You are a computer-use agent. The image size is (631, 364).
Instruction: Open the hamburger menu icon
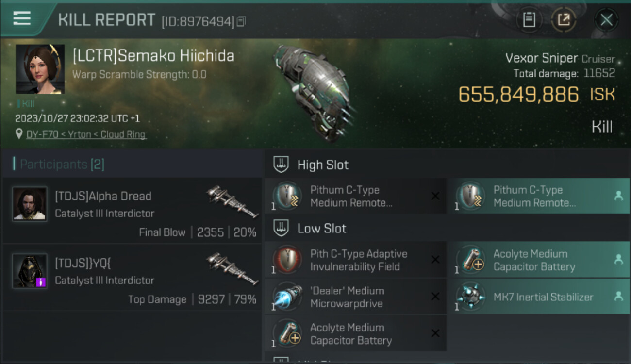(x=22, y=18)
